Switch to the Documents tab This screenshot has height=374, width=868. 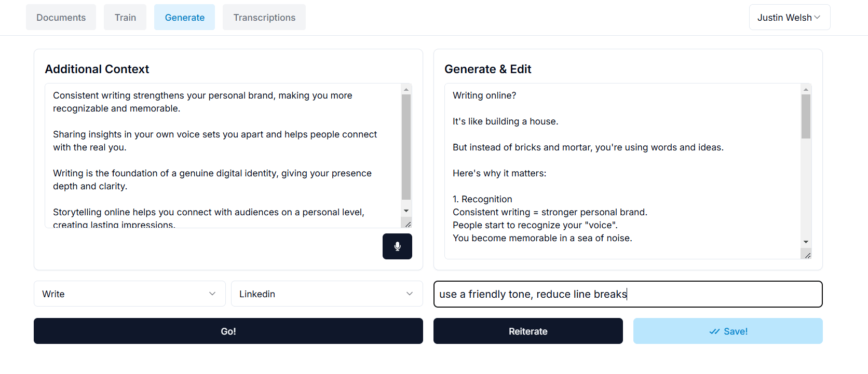(x=61, y=17)
